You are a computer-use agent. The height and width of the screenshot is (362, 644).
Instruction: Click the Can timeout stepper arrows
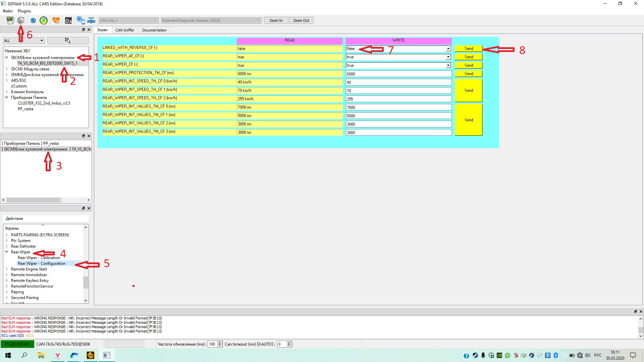[289, 344]
